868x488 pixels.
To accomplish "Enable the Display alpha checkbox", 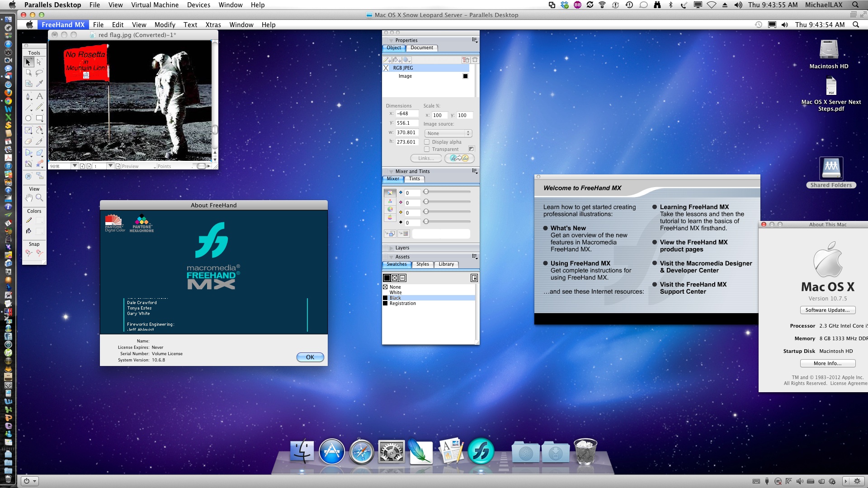I will (427, 142).
